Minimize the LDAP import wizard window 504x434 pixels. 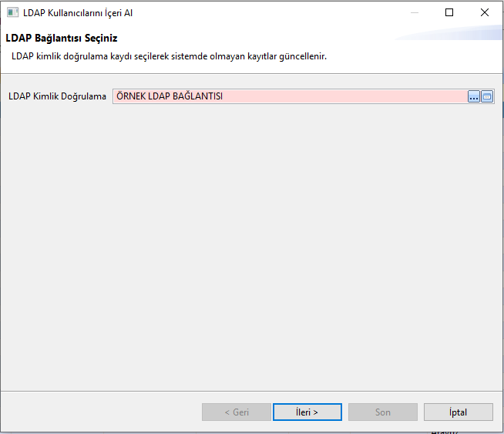pos(415,12)
